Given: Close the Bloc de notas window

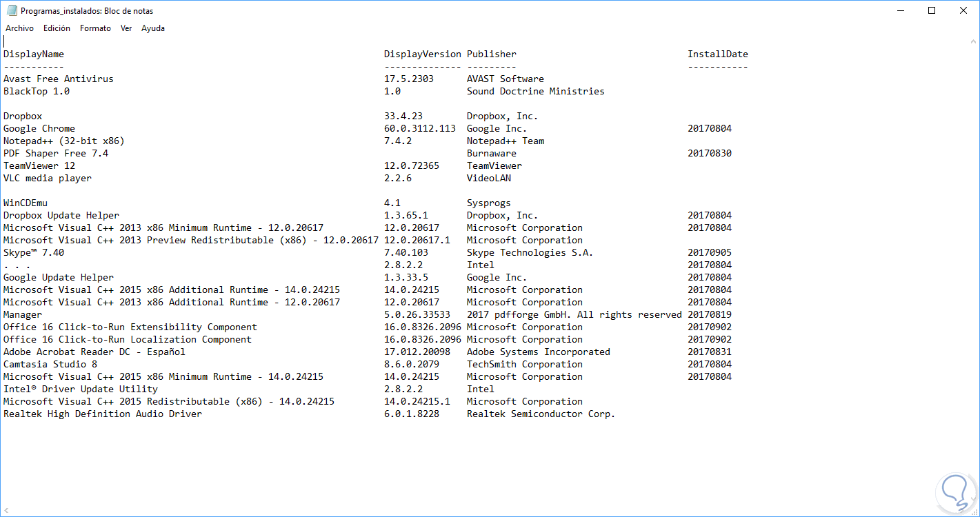Looking at the screenshot, I should pos(963,10).
